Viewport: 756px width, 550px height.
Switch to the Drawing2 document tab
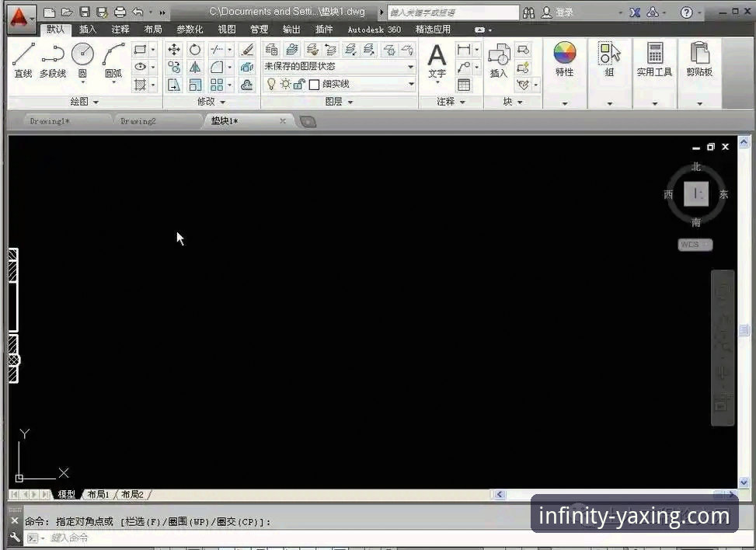pos(138,121)
